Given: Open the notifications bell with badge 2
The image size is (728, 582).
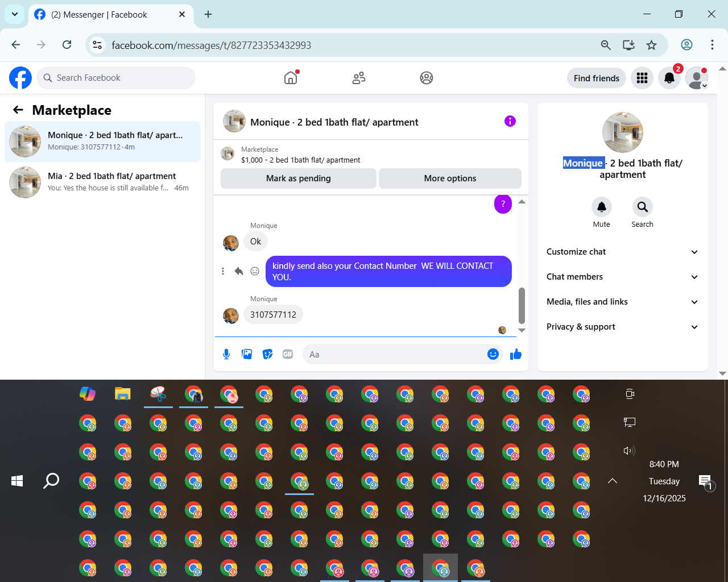Looking at the screenshot, I should pyautogui.click(x=669, y=78).
